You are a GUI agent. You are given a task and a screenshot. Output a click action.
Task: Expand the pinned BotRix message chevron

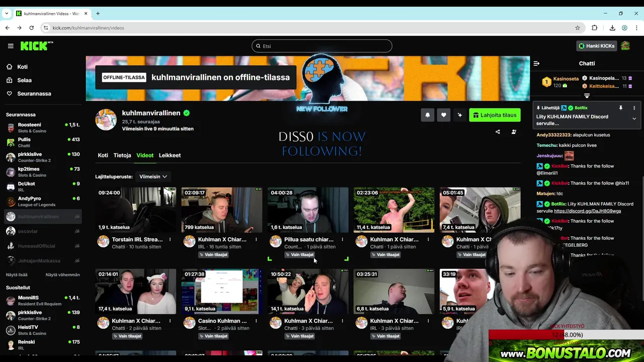pyautogui.click(x=634, y=119)
